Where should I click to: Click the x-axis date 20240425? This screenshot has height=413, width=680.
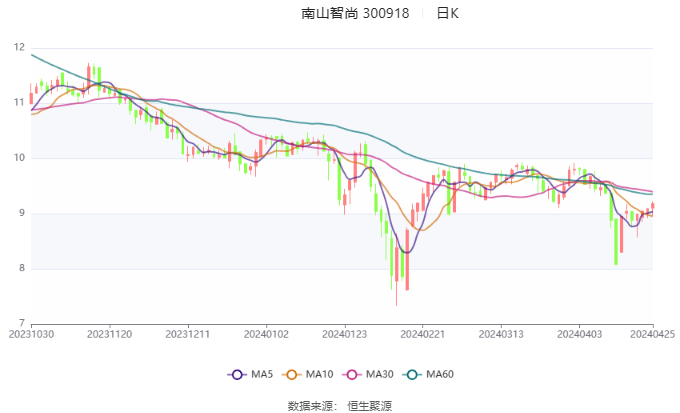point(653,334)
